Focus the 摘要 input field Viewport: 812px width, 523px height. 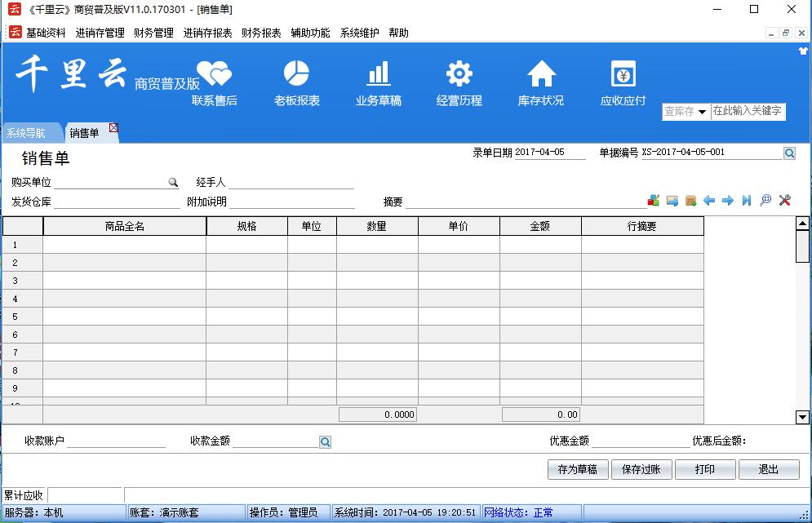(x=526, y=202)
